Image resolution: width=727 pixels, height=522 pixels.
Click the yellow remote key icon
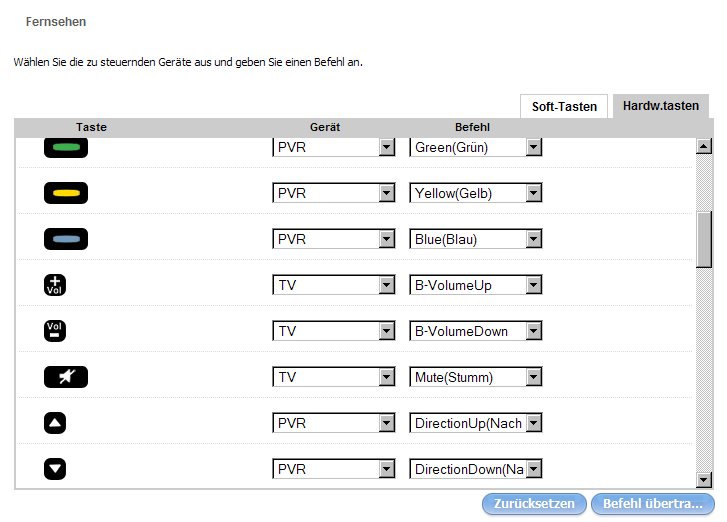pos(66,193)
